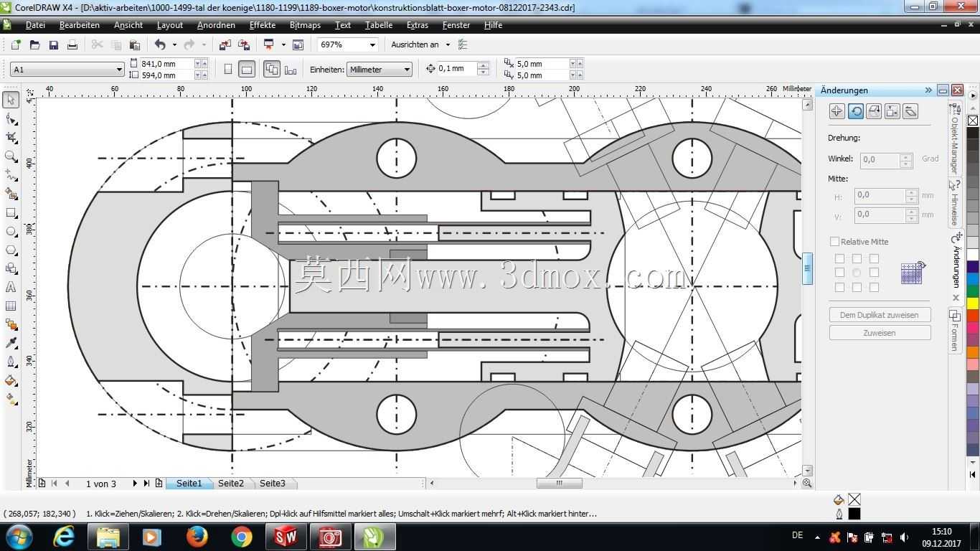The image size is (980, 551).
Task: Switch to the Skew transformation icon
Action: click(x=910, y=111)
